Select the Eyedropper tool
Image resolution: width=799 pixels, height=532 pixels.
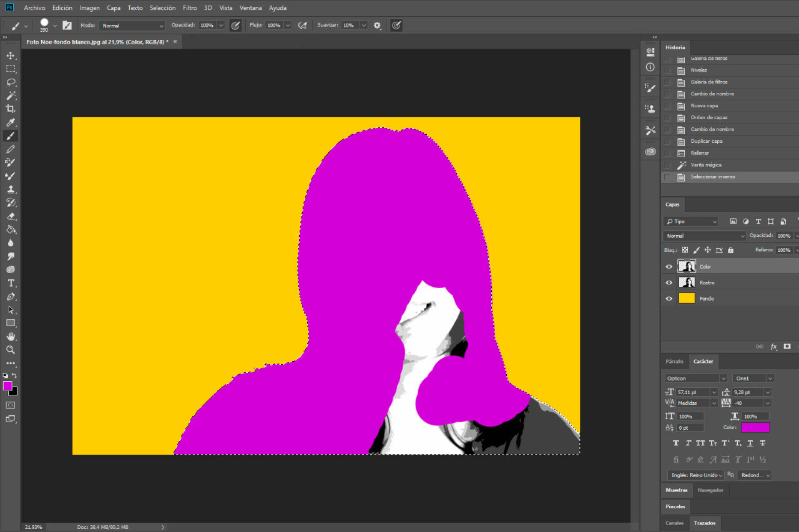click(10, 122)
